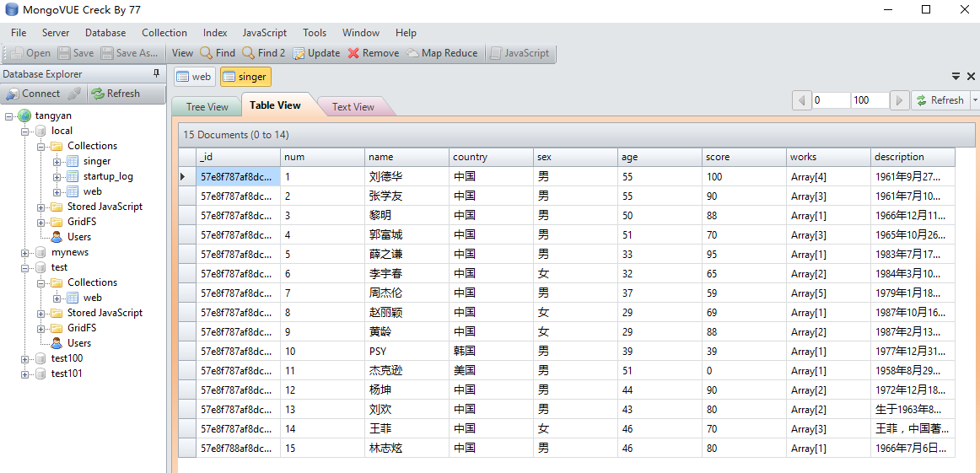980x473 pixels.
Task: Select Users node under test database
Action: tap(78, 343)
